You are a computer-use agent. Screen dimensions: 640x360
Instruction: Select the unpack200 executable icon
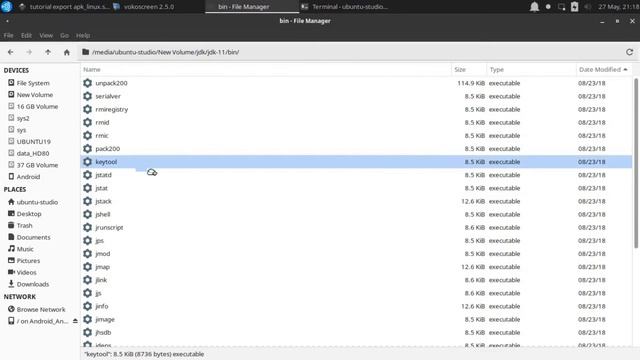tap(87, 83)
